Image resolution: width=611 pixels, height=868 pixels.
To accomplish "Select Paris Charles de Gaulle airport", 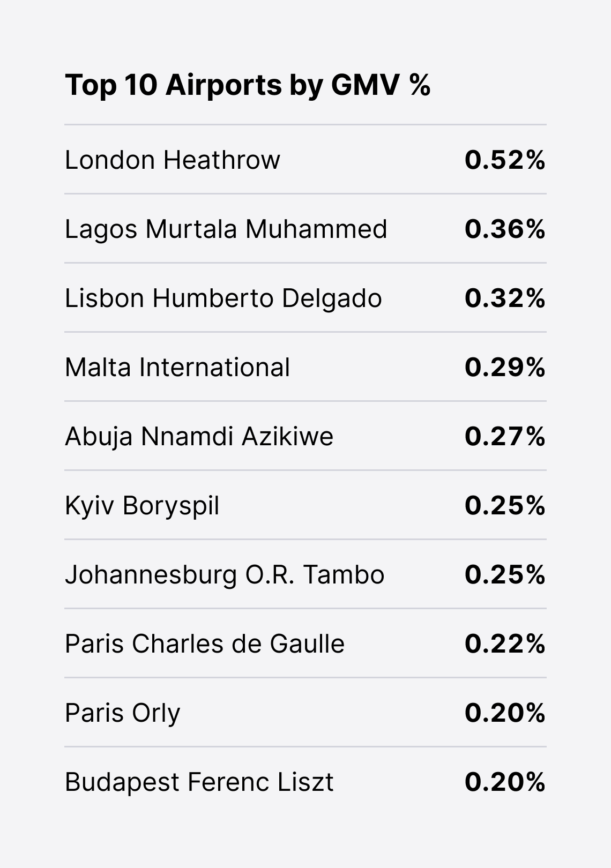I will pyautogui.click(x=205, y=643).
